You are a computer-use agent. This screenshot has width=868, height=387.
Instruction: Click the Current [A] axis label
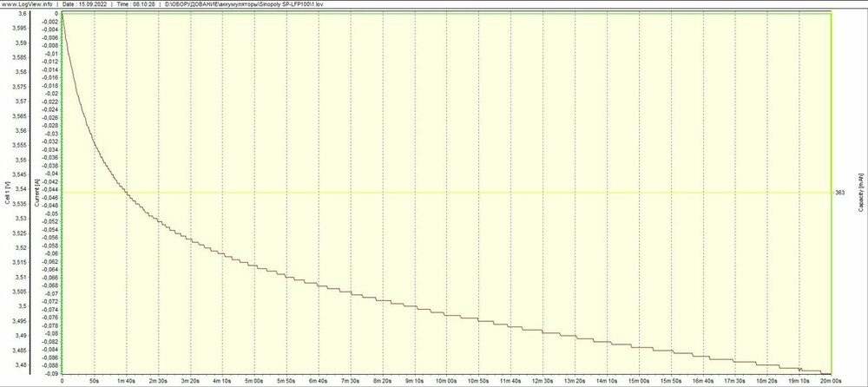[x=36, y=193]
